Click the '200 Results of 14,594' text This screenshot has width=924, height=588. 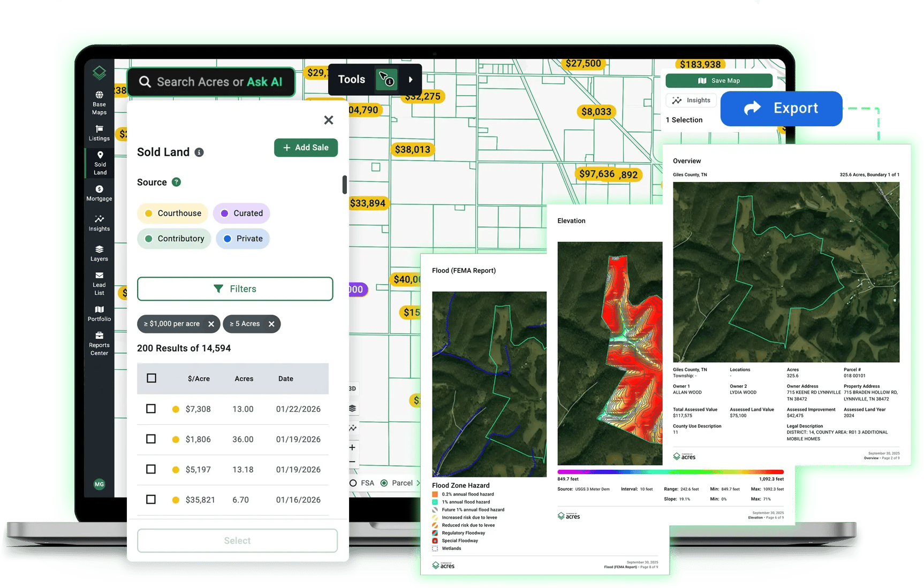184,348
